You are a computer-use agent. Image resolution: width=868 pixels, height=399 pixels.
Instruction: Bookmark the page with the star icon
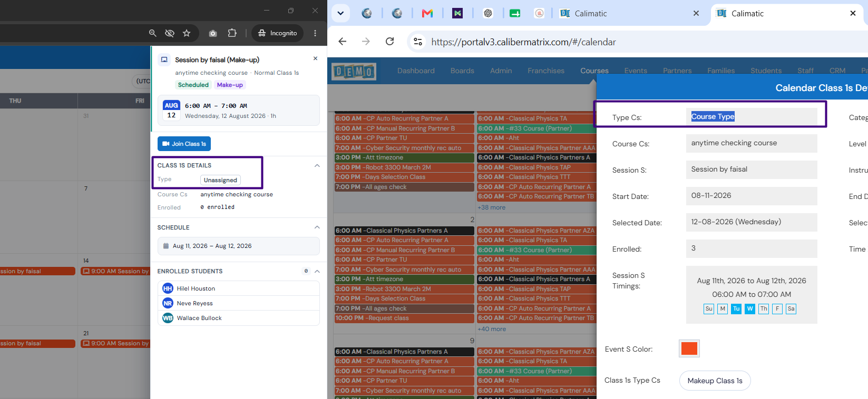(x=187, y=33)
